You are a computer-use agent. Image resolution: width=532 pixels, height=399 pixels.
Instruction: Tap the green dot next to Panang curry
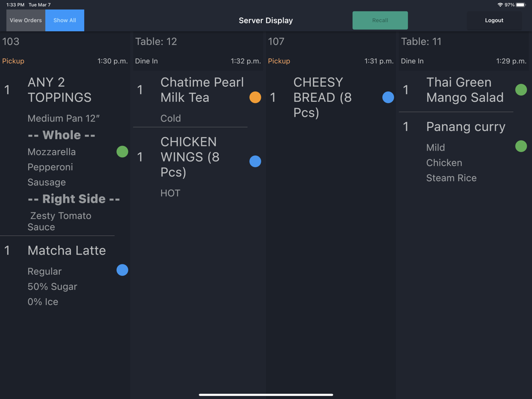coord(521,146)
